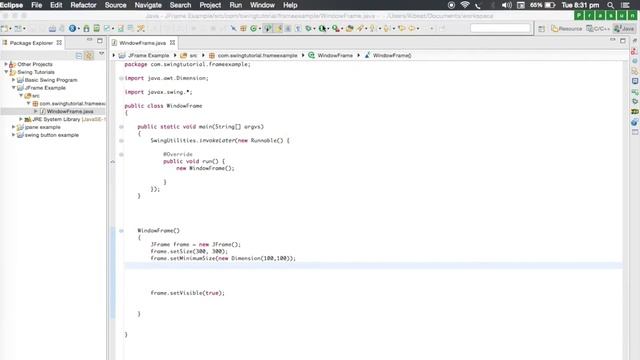Switch to the Resource perspective
Image resolution: width=640 pixels, height=360 pixels.
point(567,29)
